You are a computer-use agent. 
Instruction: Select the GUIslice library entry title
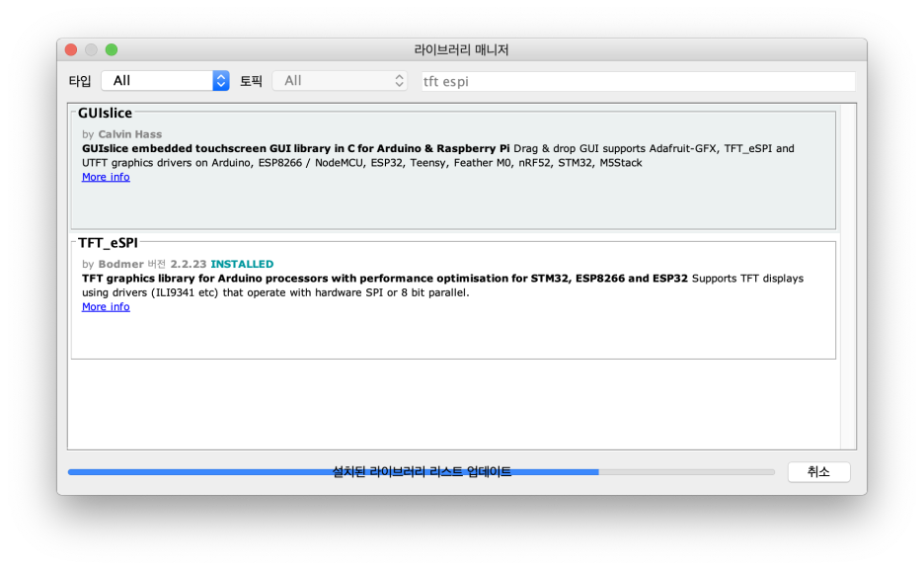105,114
